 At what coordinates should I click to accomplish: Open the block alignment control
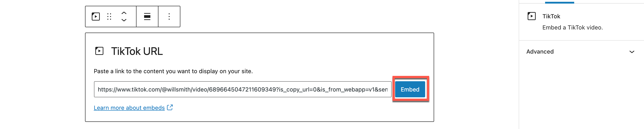tap(147, 17)
